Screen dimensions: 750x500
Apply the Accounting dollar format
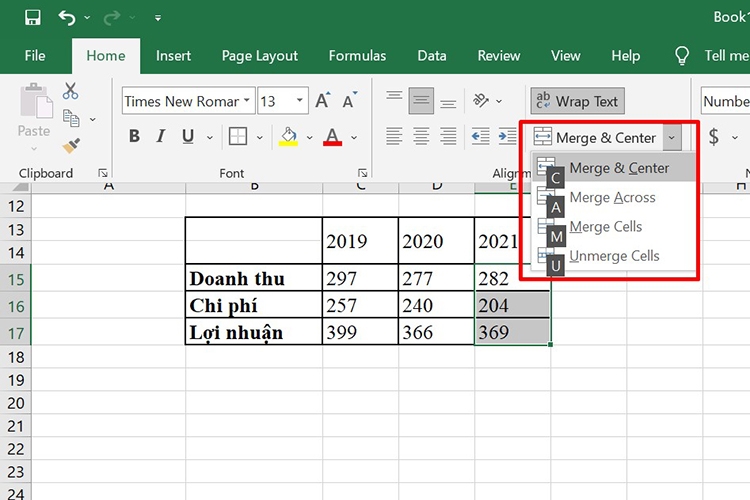point(713,137)
